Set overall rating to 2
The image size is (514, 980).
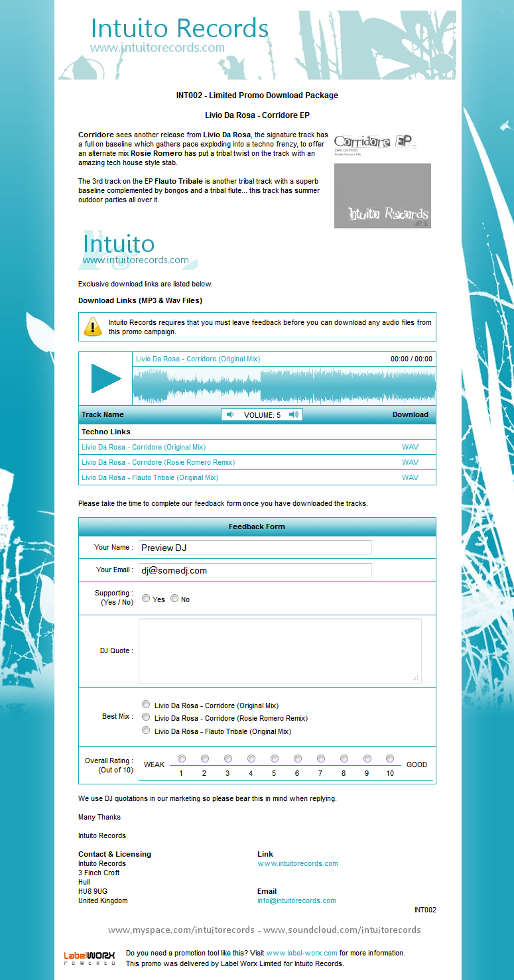(x=205, y=759)
